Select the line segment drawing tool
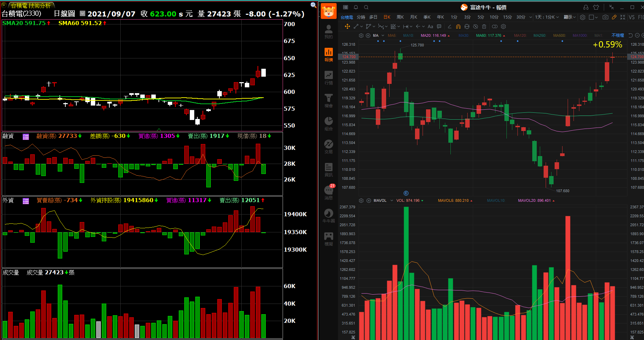644x340 pixels. click(356, 26)
